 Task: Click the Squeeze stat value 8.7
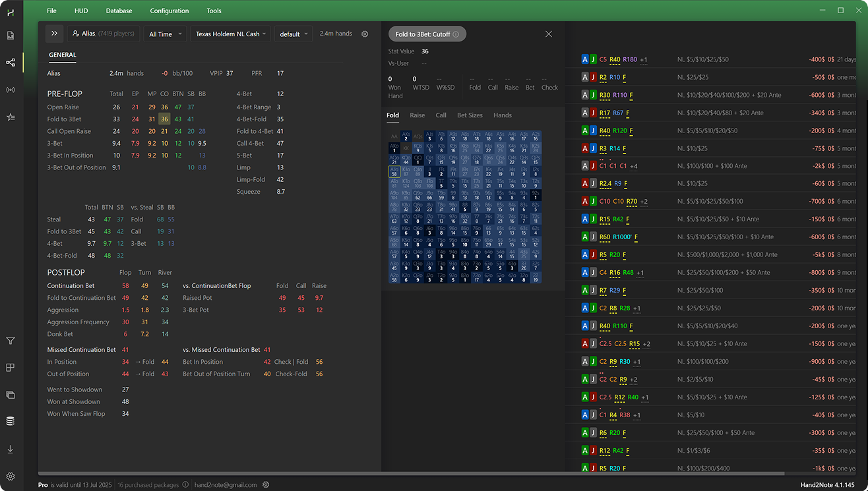[281, 192]
